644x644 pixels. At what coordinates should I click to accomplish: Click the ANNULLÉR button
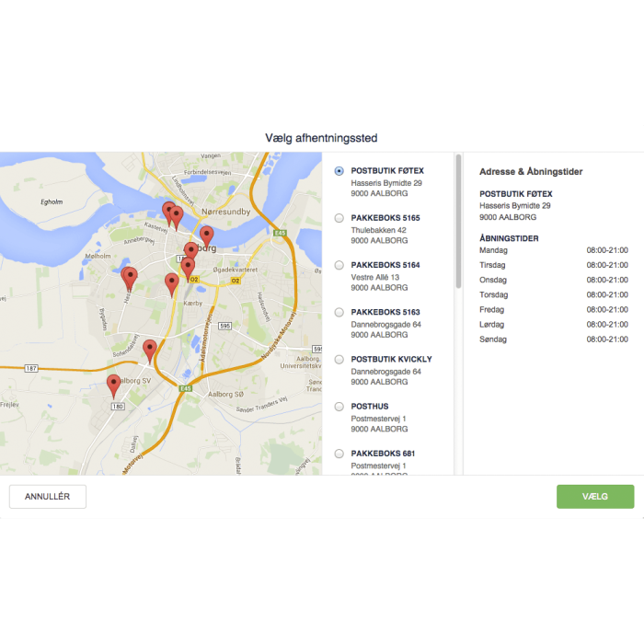tap(48, 497)
